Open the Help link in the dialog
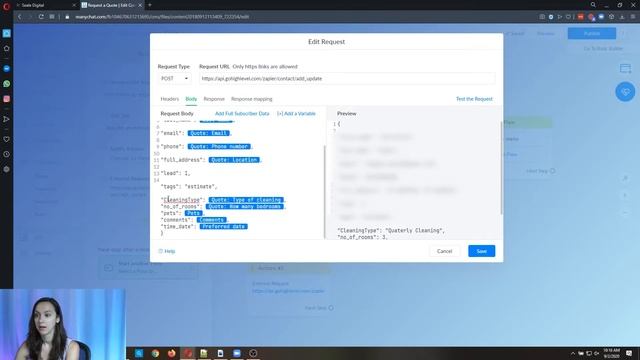 coord(167,251)
